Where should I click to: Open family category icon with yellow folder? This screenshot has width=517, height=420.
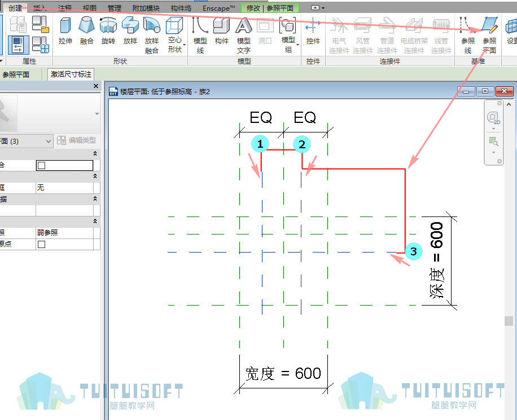41,24
